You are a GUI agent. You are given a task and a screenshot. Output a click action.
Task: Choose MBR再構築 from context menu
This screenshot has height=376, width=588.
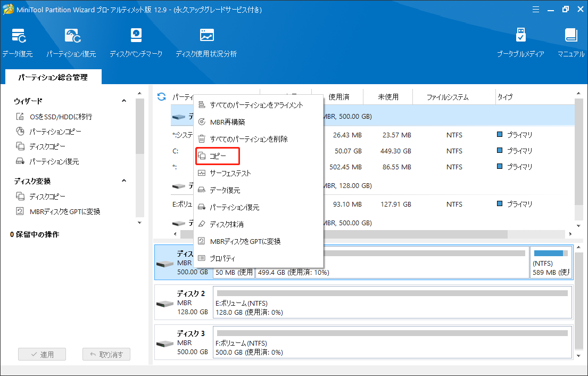259,122
